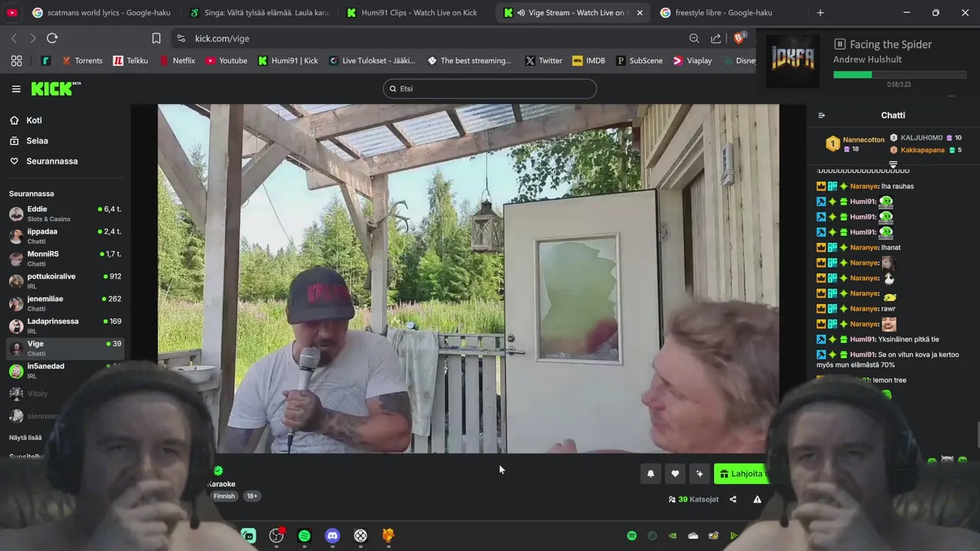Viewport: 980px width, 551px height.
Task: Open the bookmarks bar apps grid icon
Action: (x=16, y=60)
